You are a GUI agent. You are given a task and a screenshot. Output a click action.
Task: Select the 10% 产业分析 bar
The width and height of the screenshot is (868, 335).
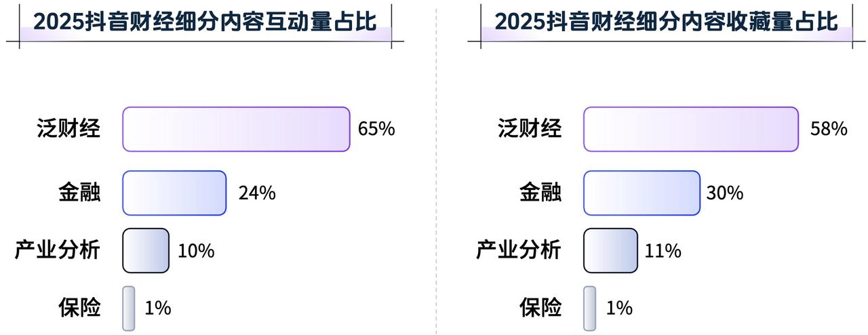[146, 250]
